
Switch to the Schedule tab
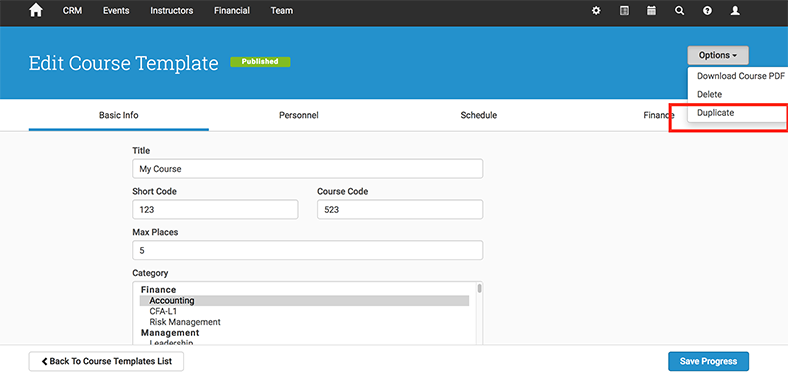pos(479,115)
